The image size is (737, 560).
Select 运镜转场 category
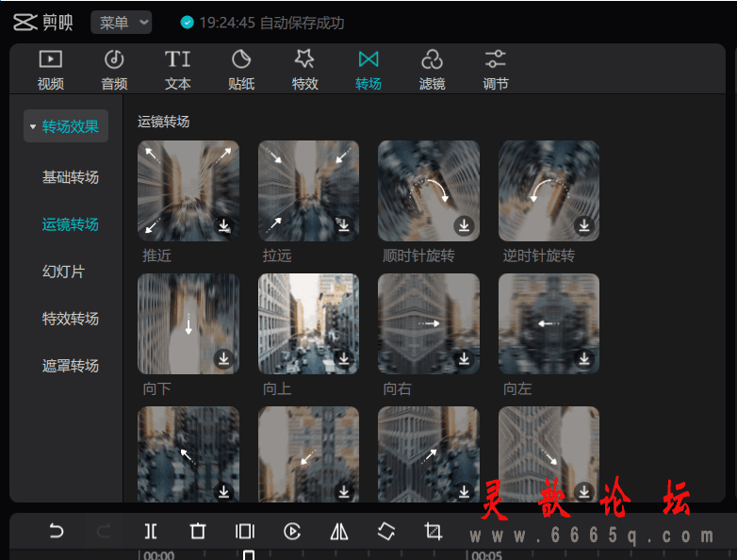pyautogui.click(x=71, y=224)
